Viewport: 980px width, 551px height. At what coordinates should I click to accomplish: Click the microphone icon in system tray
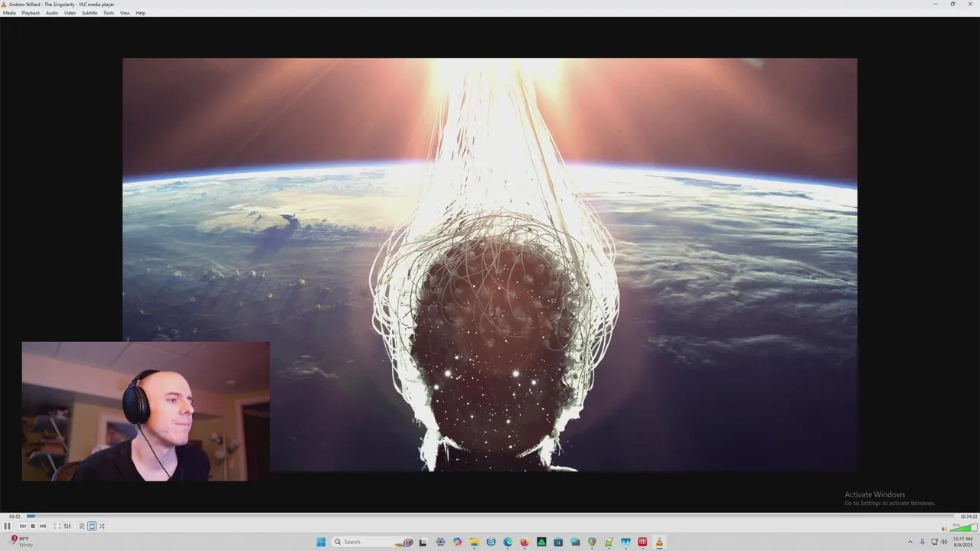pos(923,542)
